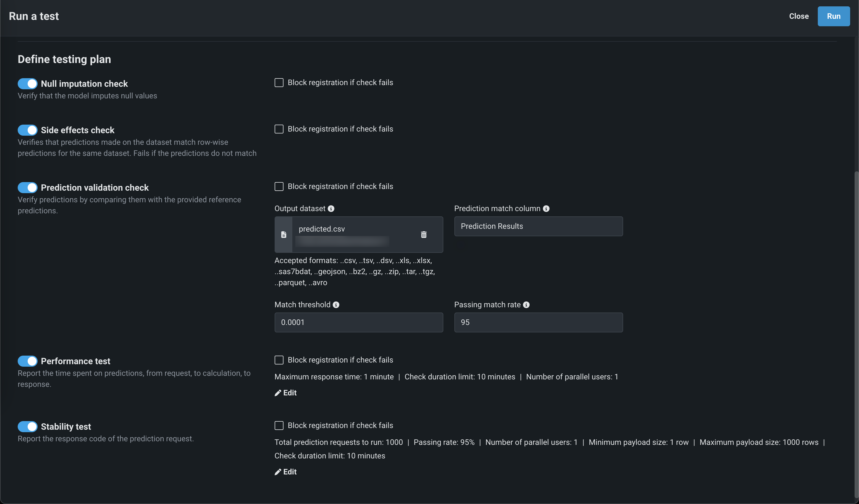Click the file icon beside predicted.csv
Screen dimensions: 859x504
(283, 235)
